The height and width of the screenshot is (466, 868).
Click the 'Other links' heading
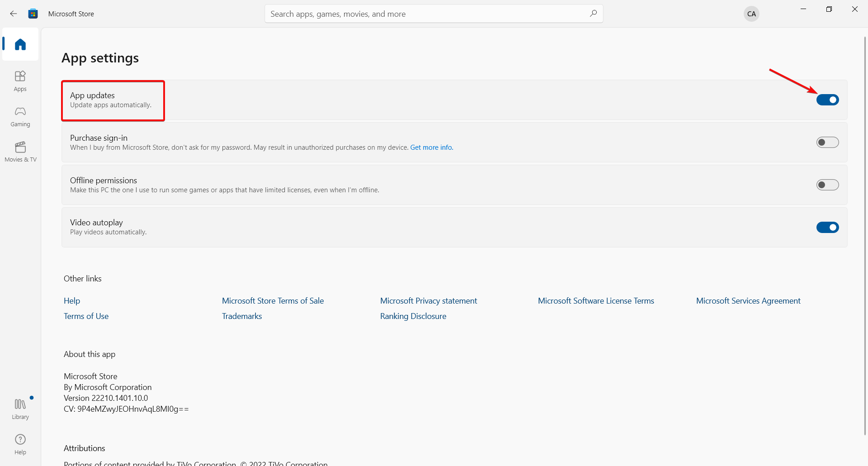click(83, 279)
